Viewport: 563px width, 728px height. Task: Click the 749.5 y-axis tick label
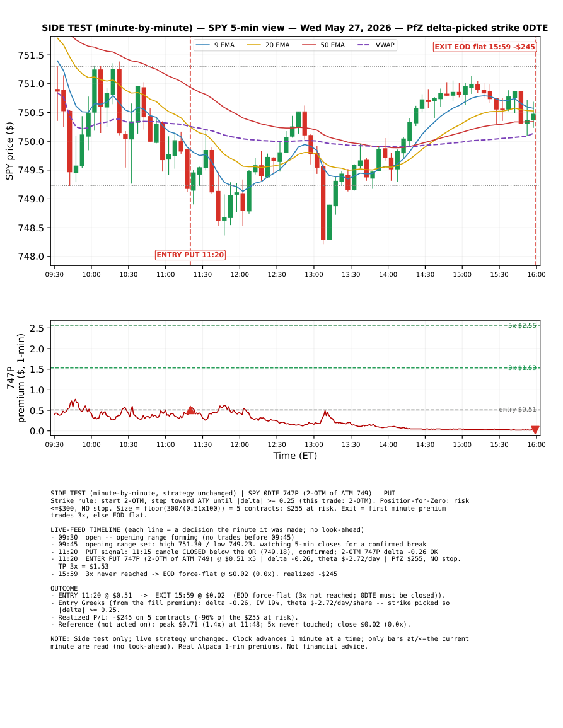click(x=31, y=170)
